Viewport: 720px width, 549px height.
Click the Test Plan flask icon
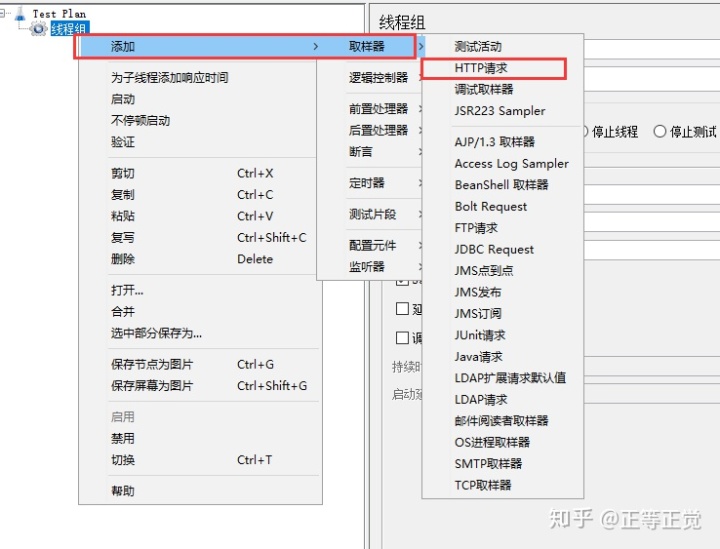(20, 13)
